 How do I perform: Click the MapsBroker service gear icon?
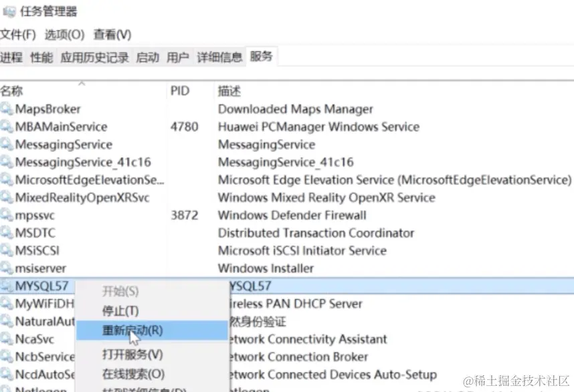pyautogui.click(x=7, y=109)
